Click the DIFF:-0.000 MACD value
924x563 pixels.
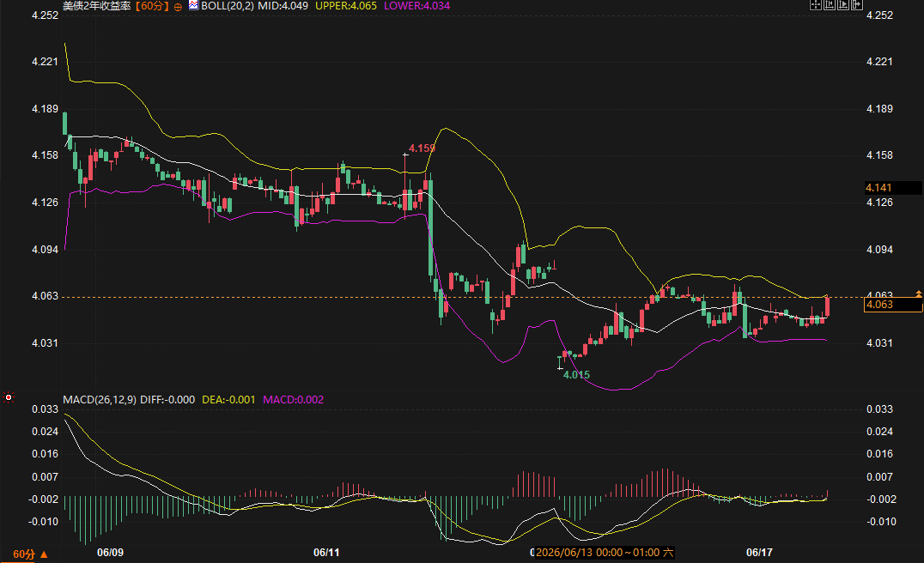click(x=167, y=399)
